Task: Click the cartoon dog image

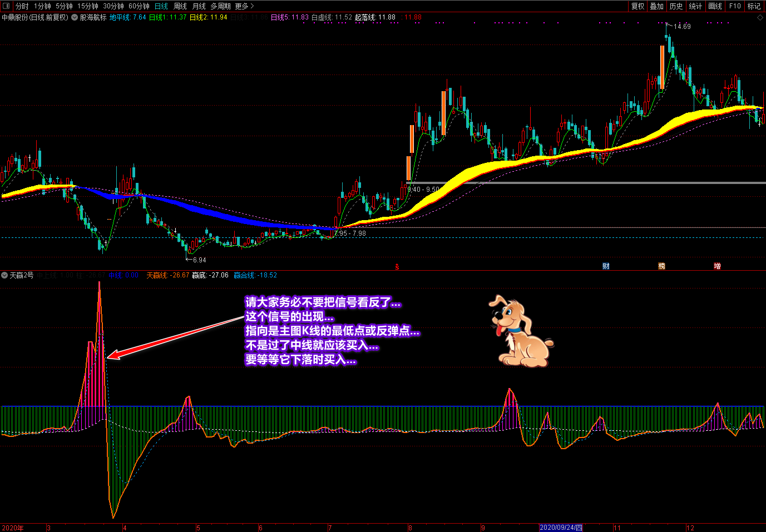Action: point(520,331)
